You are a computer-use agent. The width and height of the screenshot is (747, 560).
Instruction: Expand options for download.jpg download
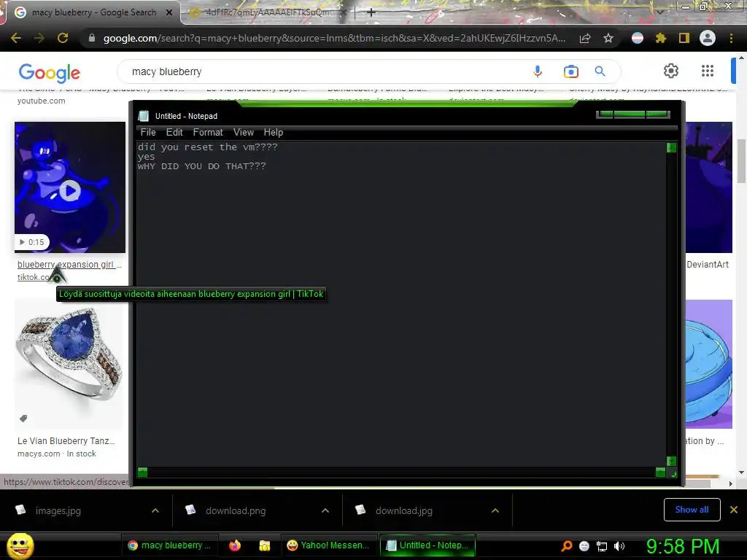pyautogui.click(x=495, y=510)
